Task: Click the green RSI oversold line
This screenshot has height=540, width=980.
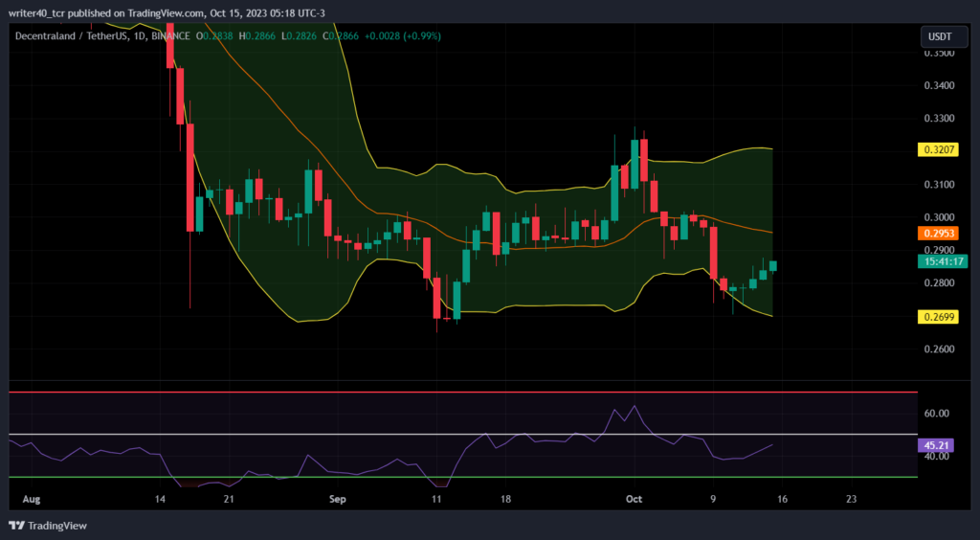Action: pyautogui.click(x=463, y=477)
